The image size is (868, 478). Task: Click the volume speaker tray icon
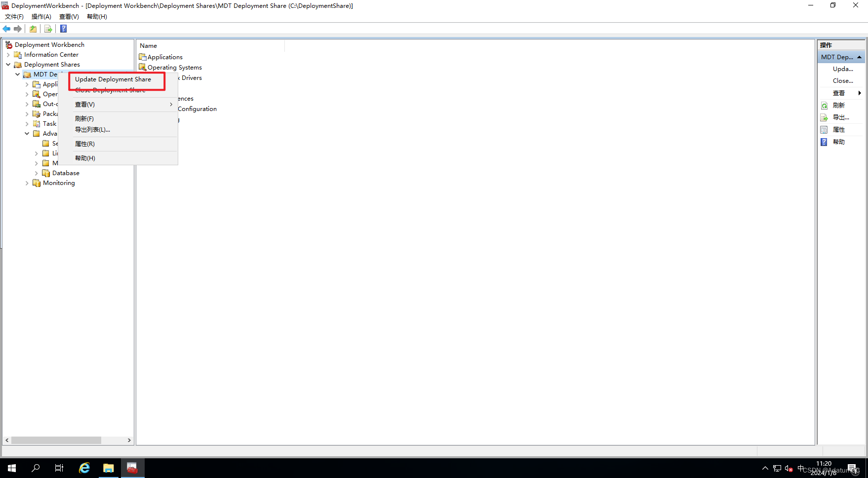(x=789, y=468)
